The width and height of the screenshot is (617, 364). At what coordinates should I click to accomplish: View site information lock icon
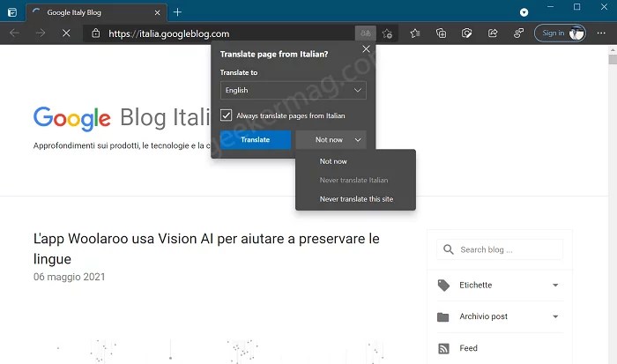(x=95, y=33)
